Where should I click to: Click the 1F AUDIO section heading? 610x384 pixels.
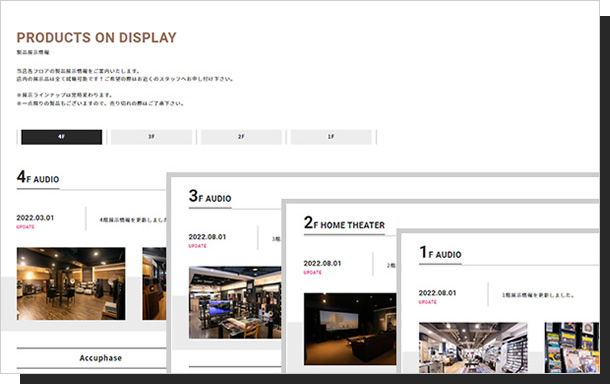coord(440,252)
